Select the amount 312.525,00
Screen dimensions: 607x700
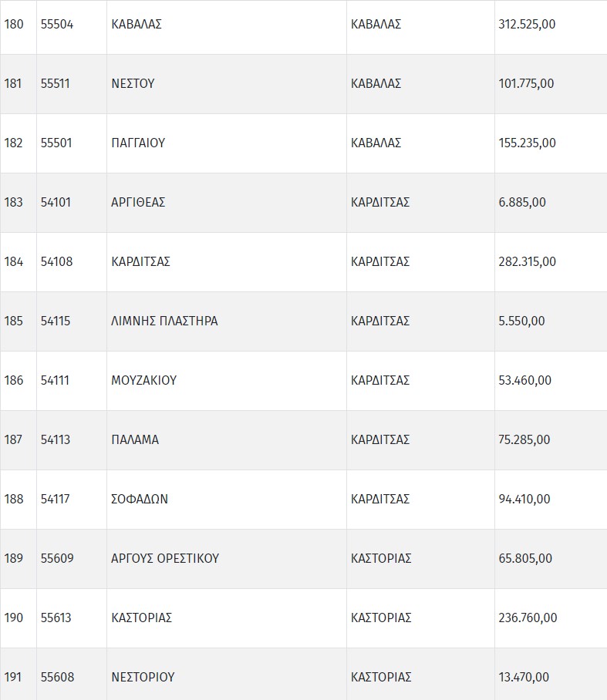(527, 24)
